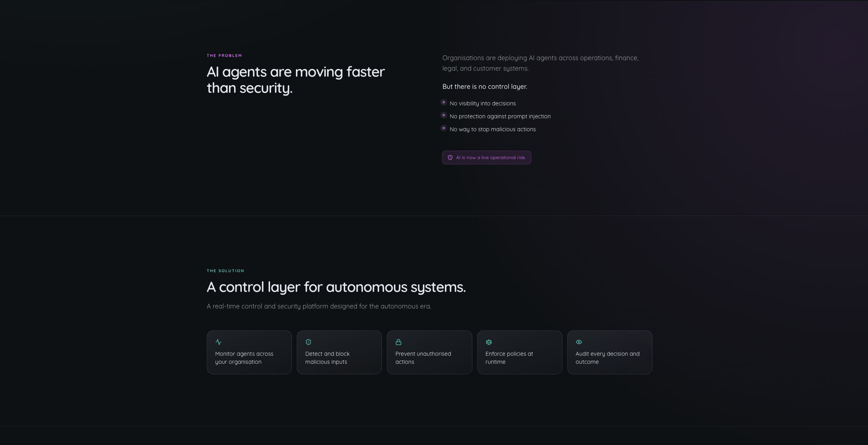Click the text 'No way to stop malicious actions'
This screenshot has width=868, height=445.
point(493,129)
